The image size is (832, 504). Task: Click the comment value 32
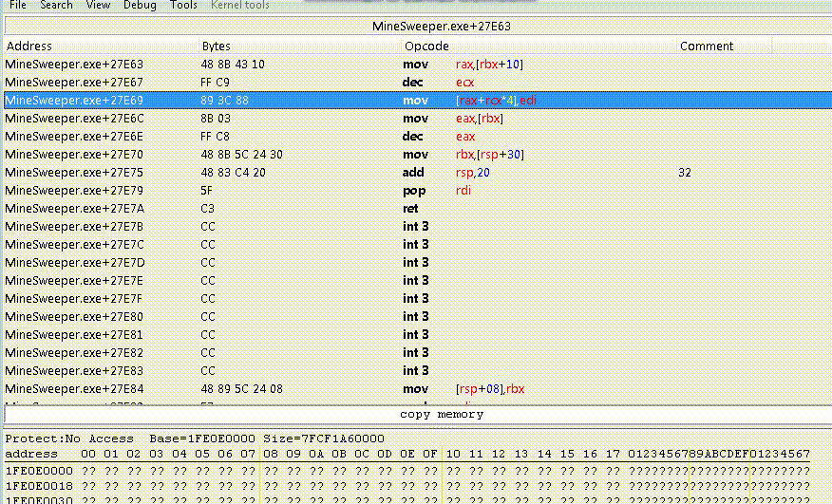pyautogui.click(x=685, y=173)
